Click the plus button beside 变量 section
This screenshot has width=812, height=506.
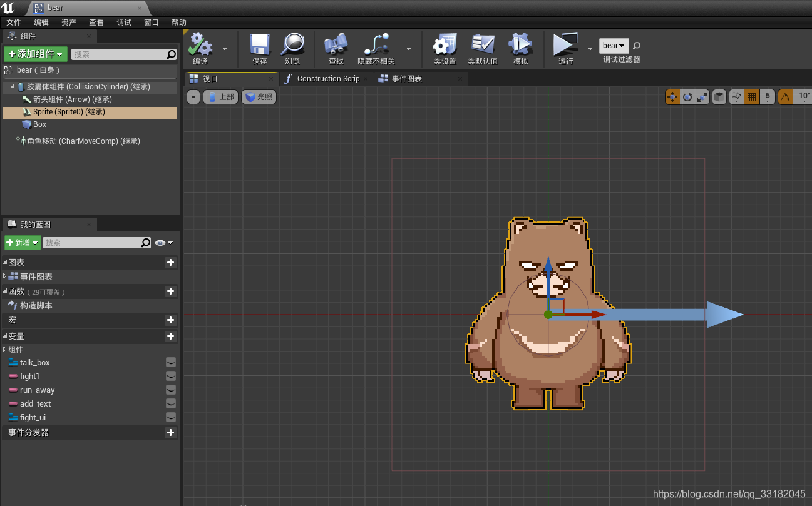pyautogui.click(x=170, y=336)
